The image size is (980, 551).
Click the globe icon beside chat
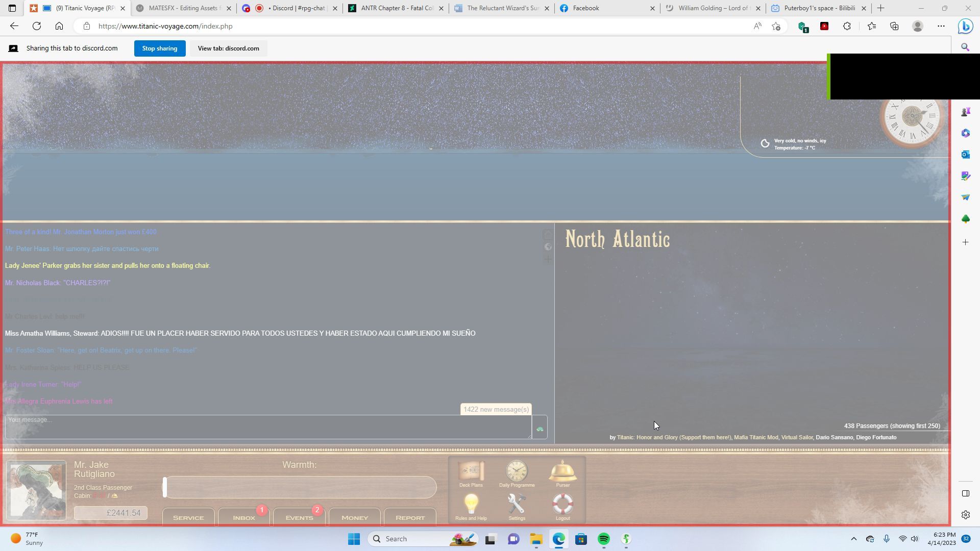pos(548,247)
